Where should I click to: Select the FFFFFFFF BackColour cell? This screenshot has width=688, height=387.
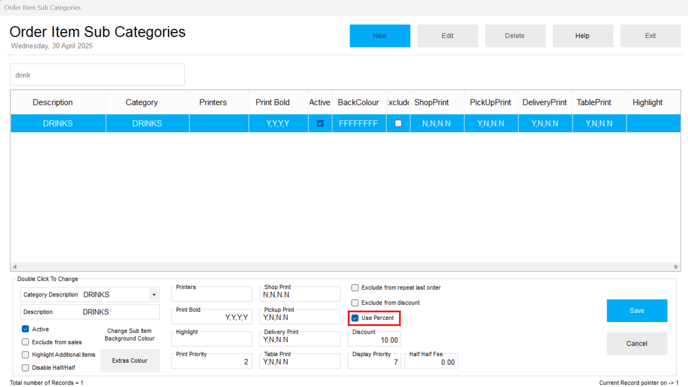click(x=359, y=123)
